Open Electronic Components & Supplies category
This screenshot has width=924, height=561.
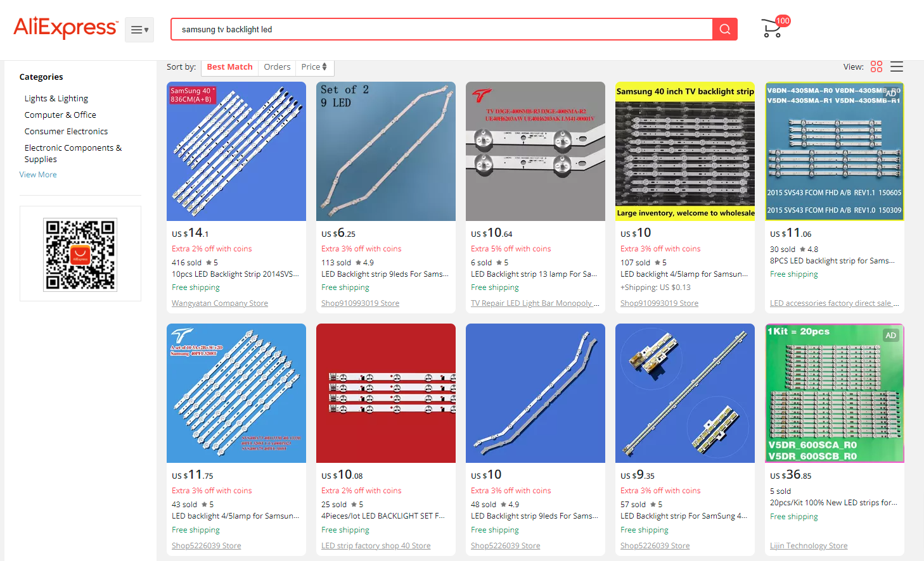point(73,153)
